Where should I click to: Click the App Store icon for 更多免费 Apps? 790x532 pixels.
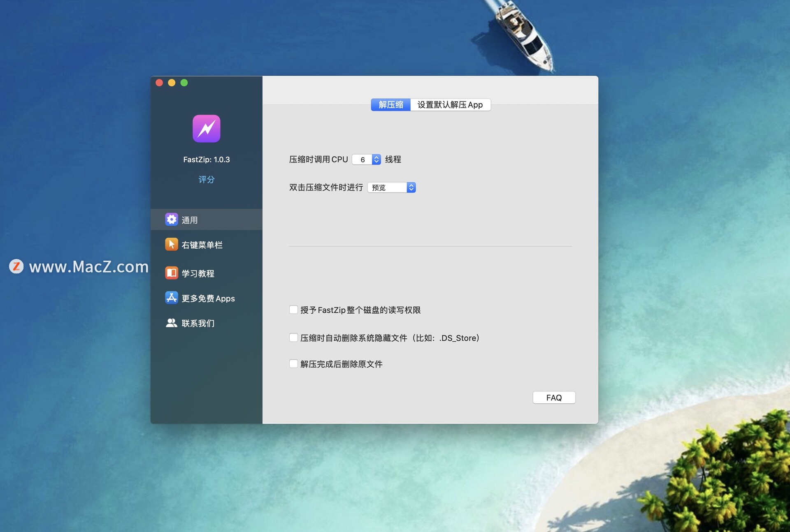171,298
